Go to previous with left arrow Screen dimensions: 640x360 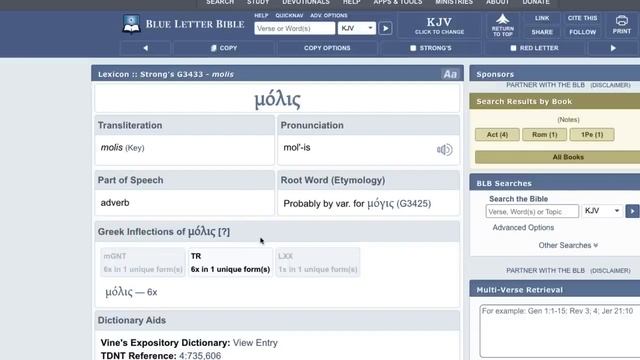coord(146,48)
